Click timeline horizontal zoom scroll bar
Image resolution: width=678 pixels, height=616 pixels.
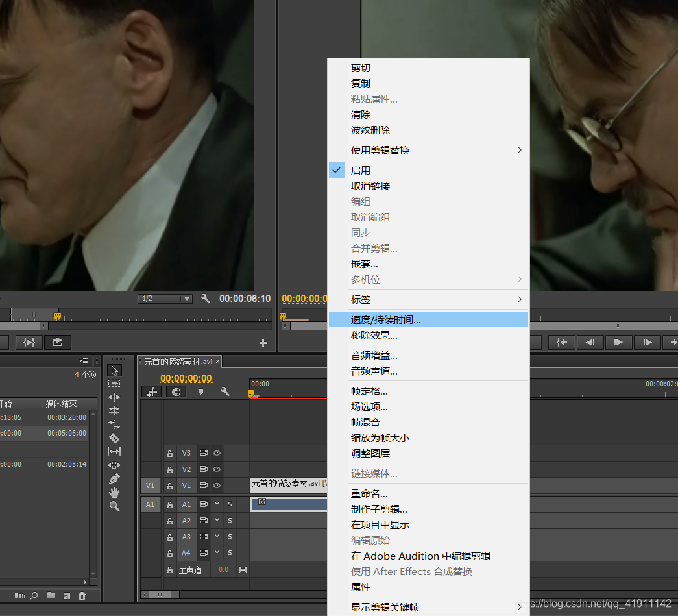coord(160,595)
